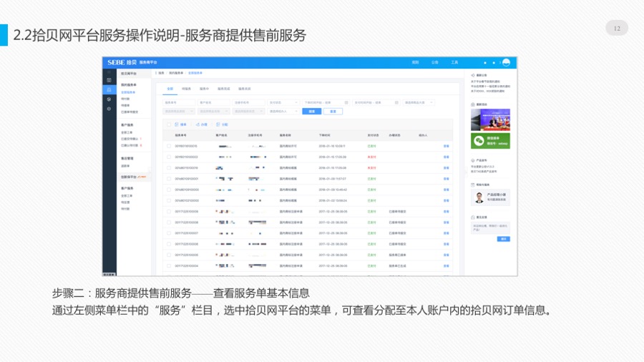Open the payment-time date range picker
Viewport: 644px width, 362px height.
(376, 102)
